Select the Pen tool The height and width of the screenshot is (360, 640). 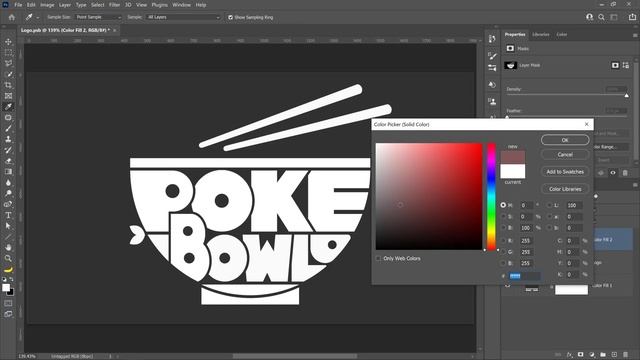coord(8,204)
